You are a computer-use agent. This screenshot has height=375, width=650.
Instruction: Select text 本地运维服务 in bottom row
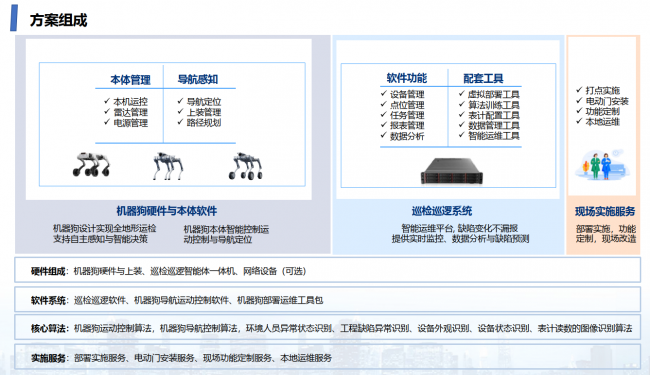(306, 358)
